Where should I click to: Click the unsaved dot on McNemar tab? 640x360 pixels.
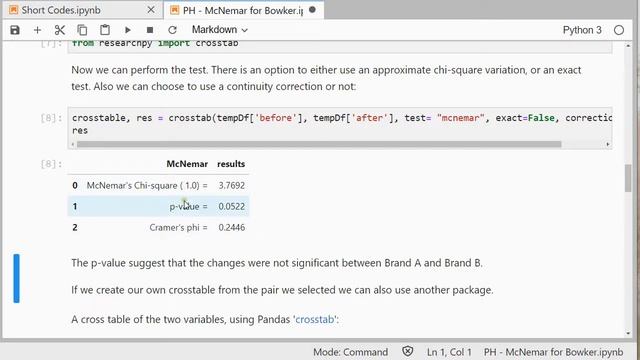(312, 10)
